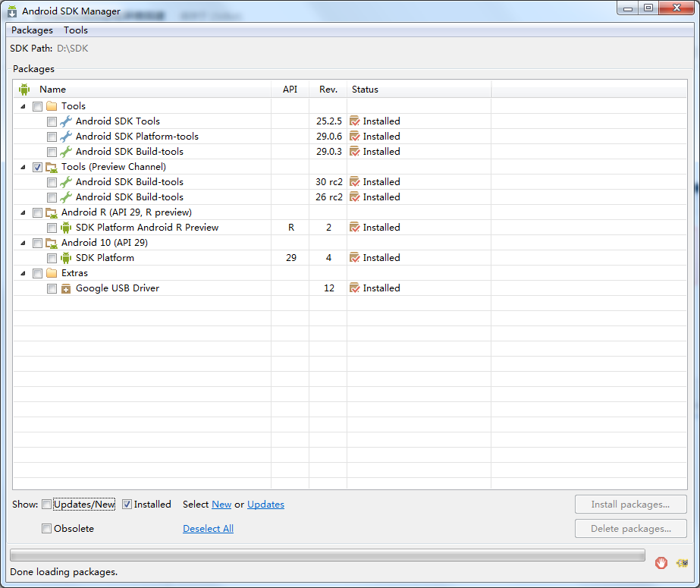Click installed status icon for Android R Preview
This screenshot has height=588, width=700.
tap(354, 228)
